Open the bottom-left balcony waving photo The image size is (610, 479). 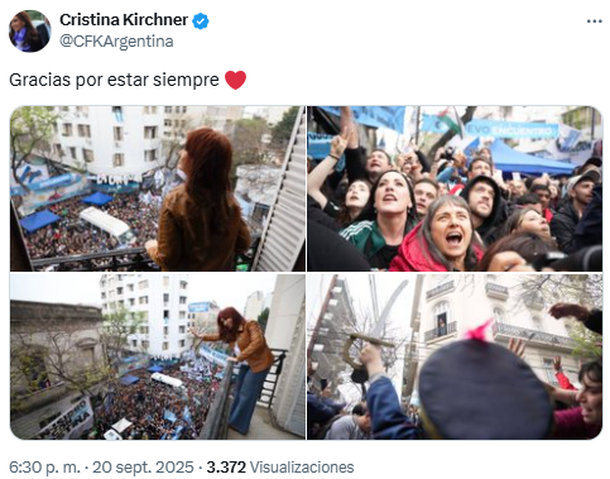coord(158,356)
